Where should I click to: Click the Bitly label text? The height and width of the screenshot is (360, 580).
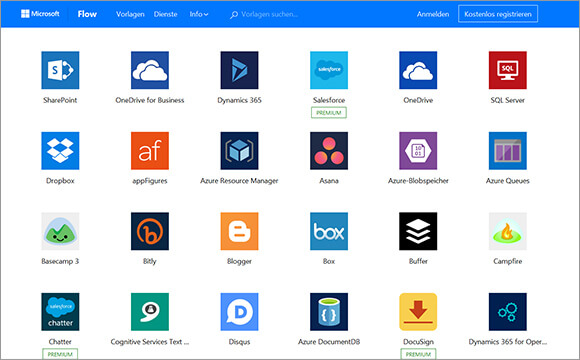coord(150,261)
